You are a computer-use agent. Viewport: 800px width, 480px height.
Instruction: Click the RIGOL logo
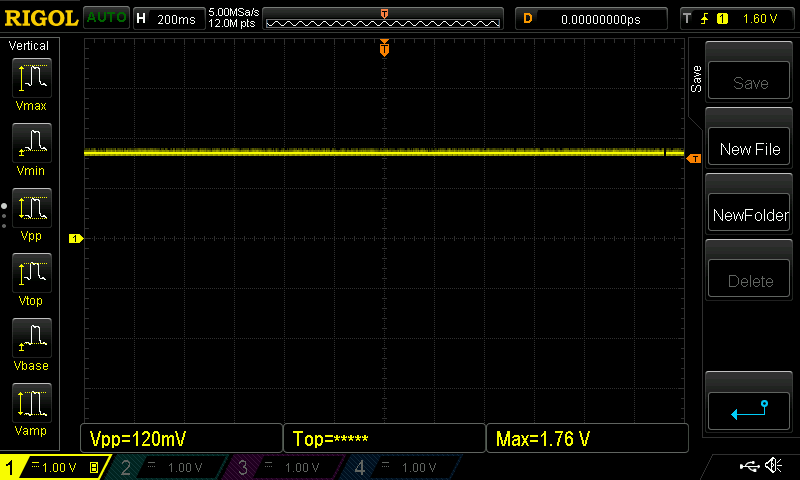pyautogui.click(x=41, y=18)
